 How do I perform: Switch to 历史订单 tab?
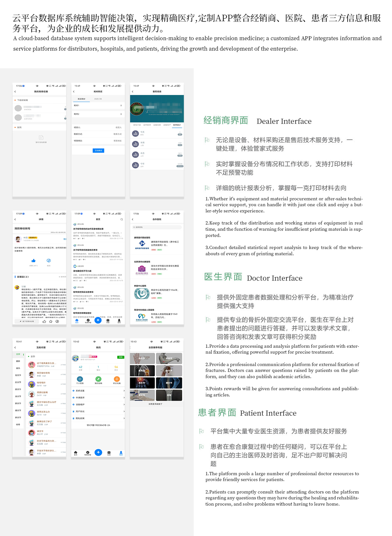click(x=98, y=99)
